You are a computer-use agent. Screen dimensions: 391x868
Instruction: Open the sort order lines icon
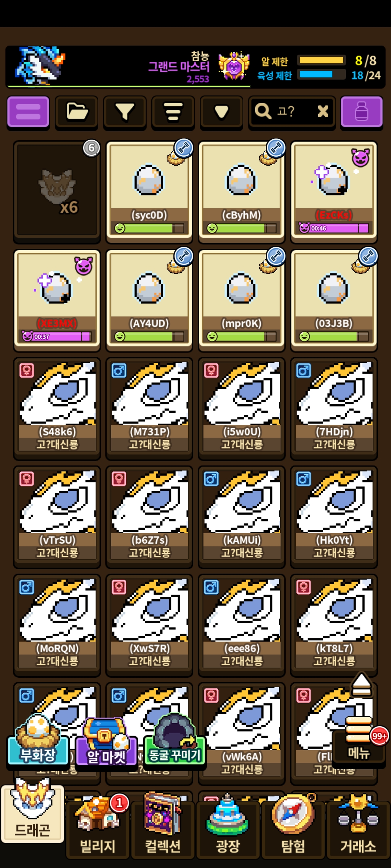(x=173, y=111)
